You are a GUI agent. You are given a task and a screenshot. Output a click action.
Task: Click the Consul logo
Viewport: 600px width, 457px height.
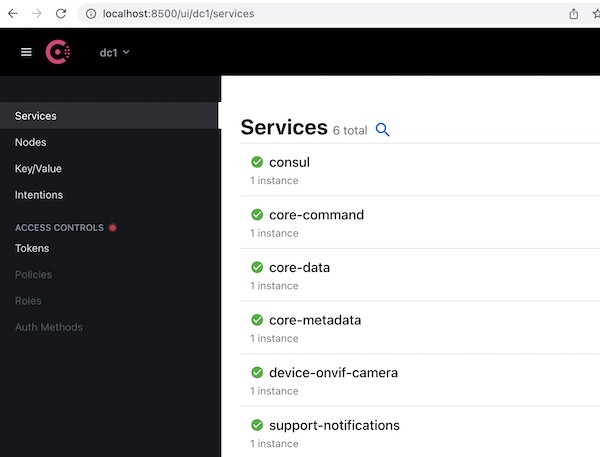click(x=58, y=52)
